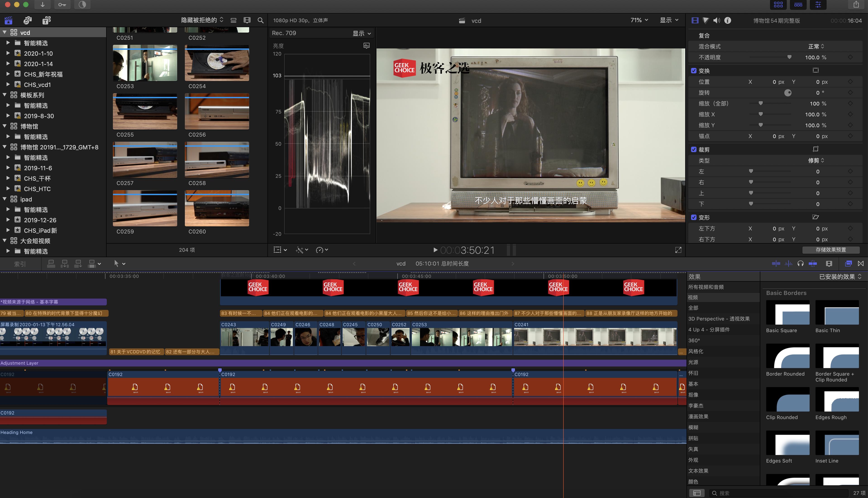Uncheck the 变换 transform checkbox
868x498 pixels.
(694, 71)
